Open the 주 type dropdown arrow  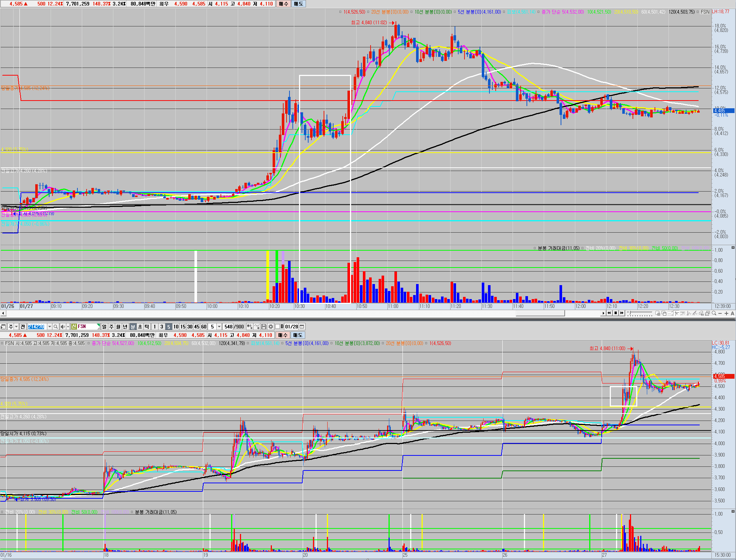pos(16,327)
